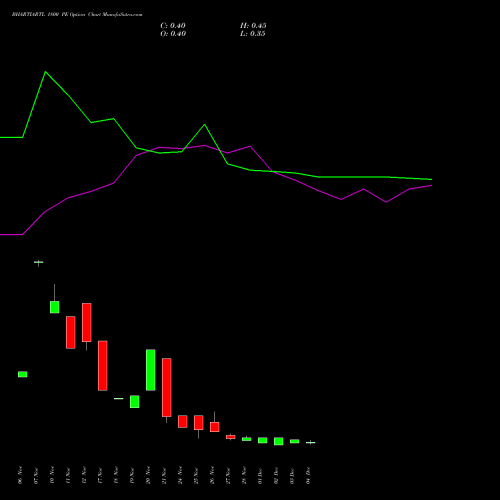Screen dimensions: 500x500
Task: Click the 01 Dec date label
Action: (x=260, y=475)
